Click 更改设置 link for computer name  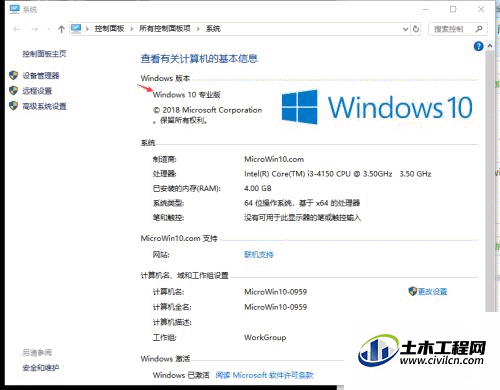[x=432, y=292]
